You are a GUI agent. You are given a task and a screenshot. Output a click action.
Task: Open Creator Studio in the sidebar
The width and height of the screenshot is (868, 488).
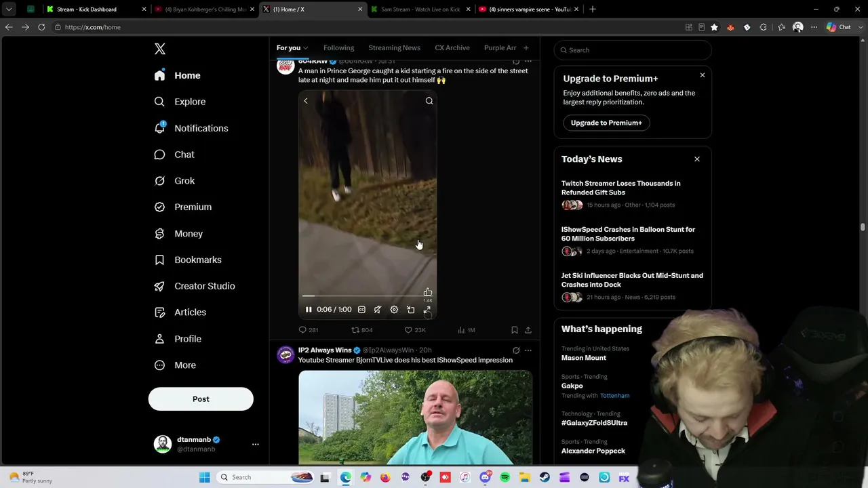tap(195, 286)
